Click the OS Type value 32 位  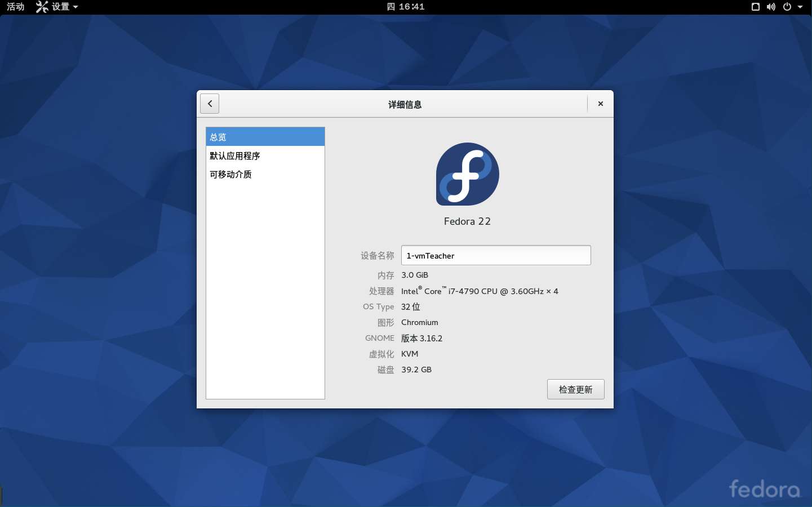(x=411, y=307)
